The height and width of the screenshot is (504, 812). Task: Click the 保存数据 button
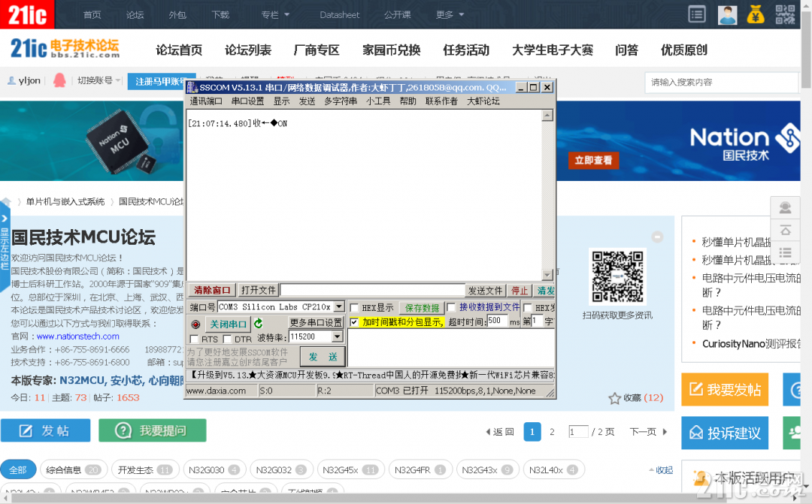pyautogui.click(x=422, y=309)
